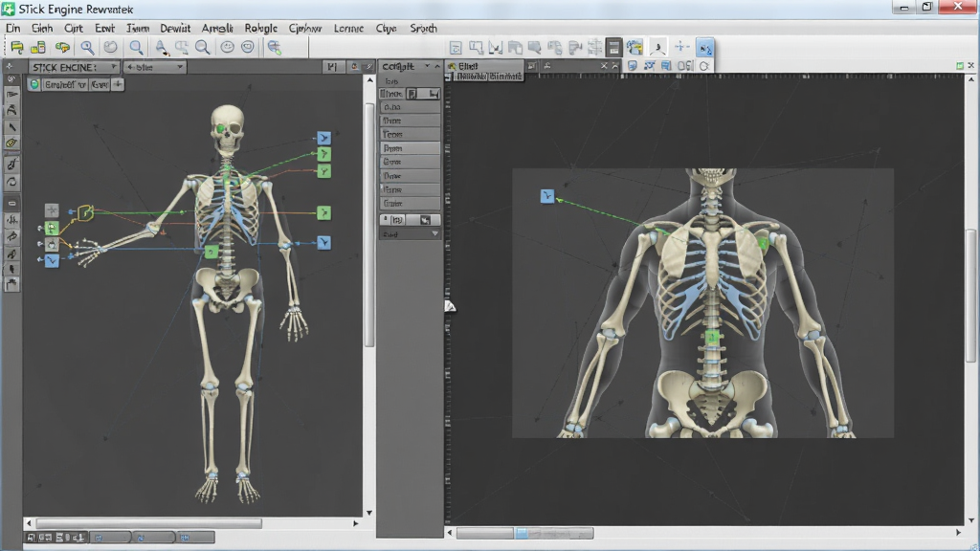Image resolution: width=980 pixels, height=551 pixels.
Task: Open the Cofiglt panel dropdown arrow
Action: tap(428, 66)
